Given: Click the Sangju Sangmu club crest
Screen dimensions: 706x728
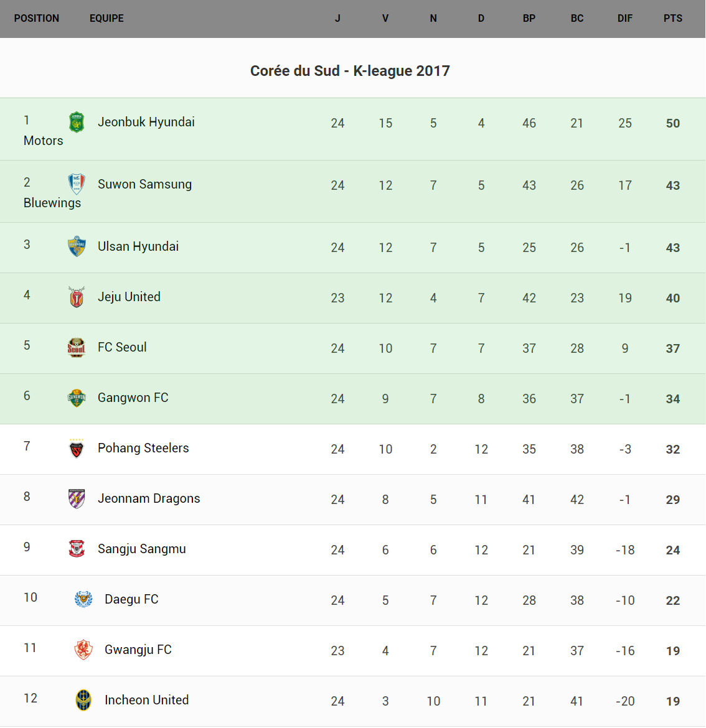Looking at the screenshot, I should [x=77, y=549].
